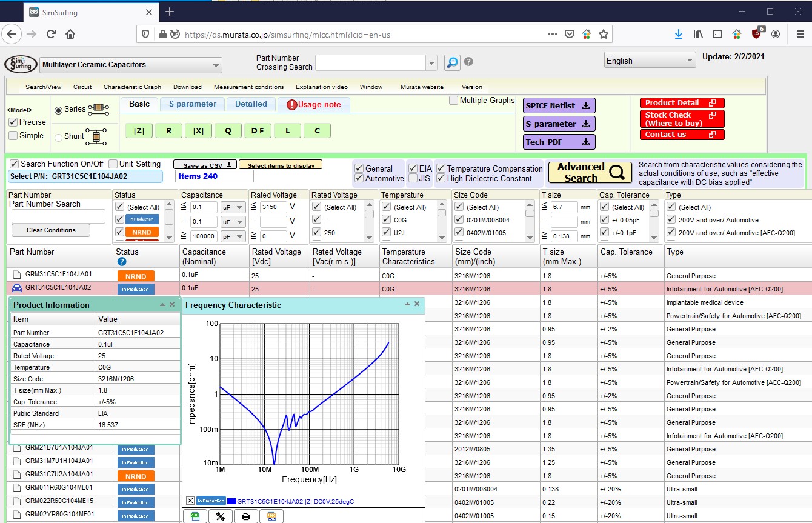Open Firefox application menu
The image size is (812, 523).
tap(800, 35)
